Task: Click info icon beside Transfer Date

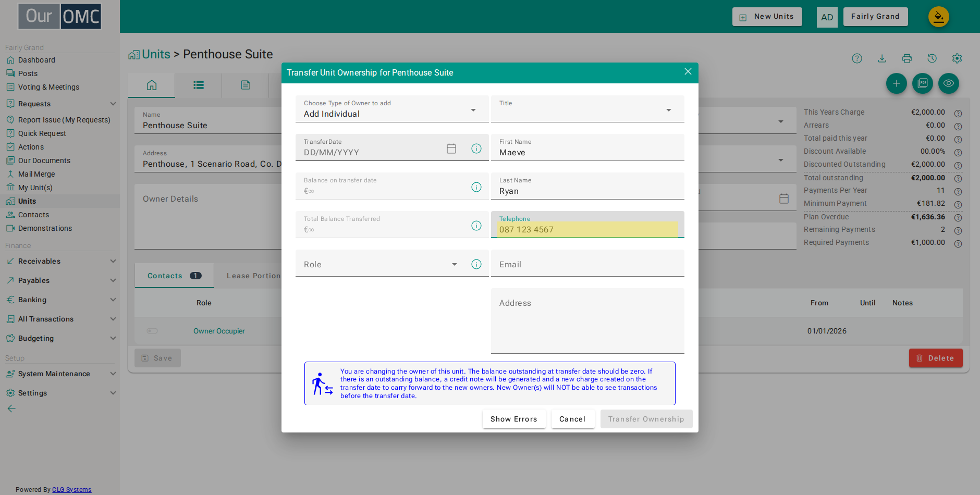Action: click(x=476, y=148)
